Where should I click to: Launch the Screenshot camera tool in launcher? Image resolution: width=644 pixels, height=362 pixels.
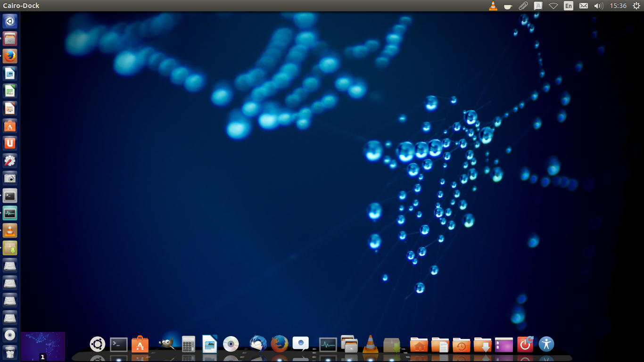point(10,178)
